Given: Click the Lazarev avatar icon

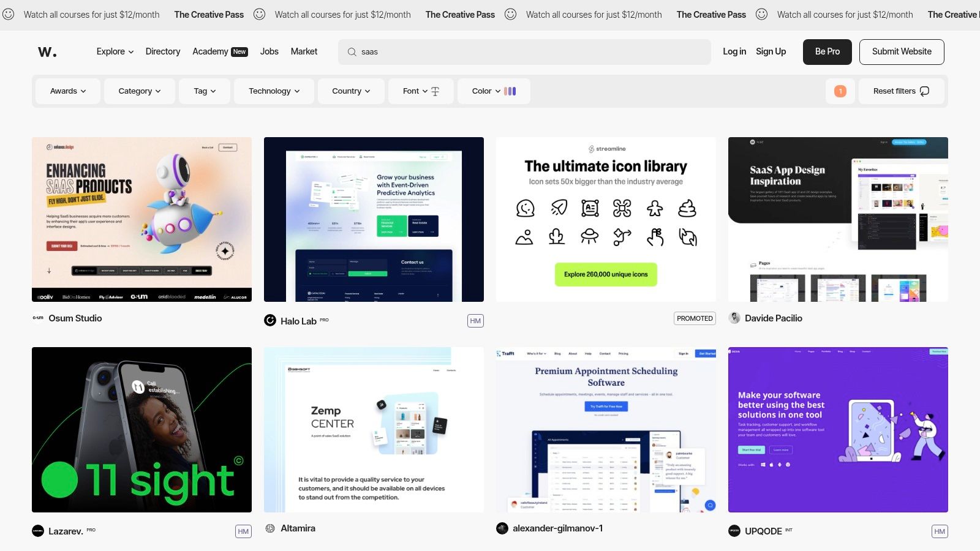Looking at the screenshot, I should click(37, 531).
